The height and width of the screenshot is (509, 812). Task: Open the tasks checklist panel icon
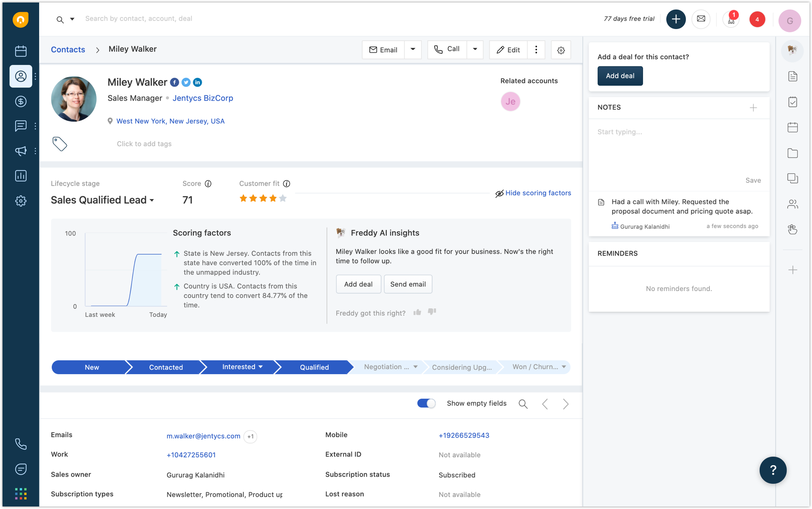793,102
